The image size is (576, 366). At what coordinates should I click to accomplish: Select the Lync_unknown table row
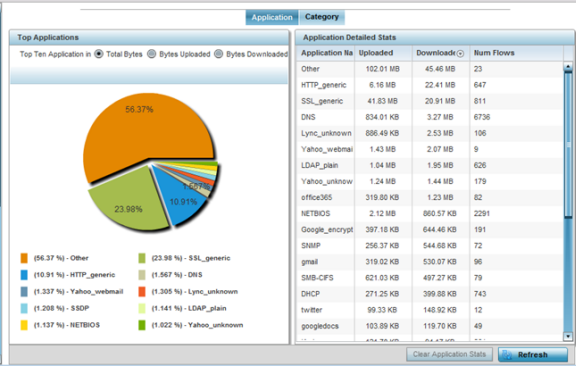(x=430, y=133)
